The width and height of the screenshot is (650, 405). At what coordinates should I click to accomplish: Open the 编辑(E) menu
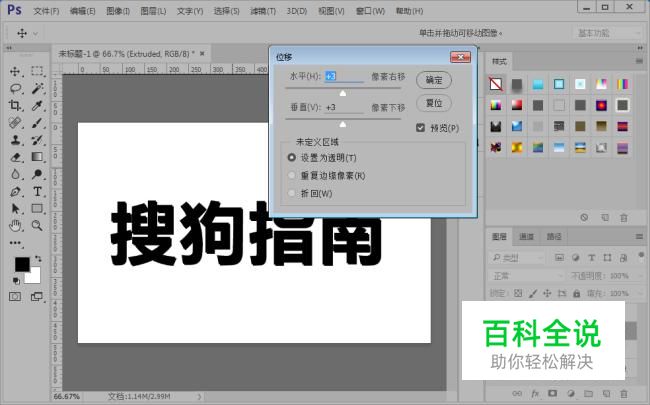[x=82, y=11]
